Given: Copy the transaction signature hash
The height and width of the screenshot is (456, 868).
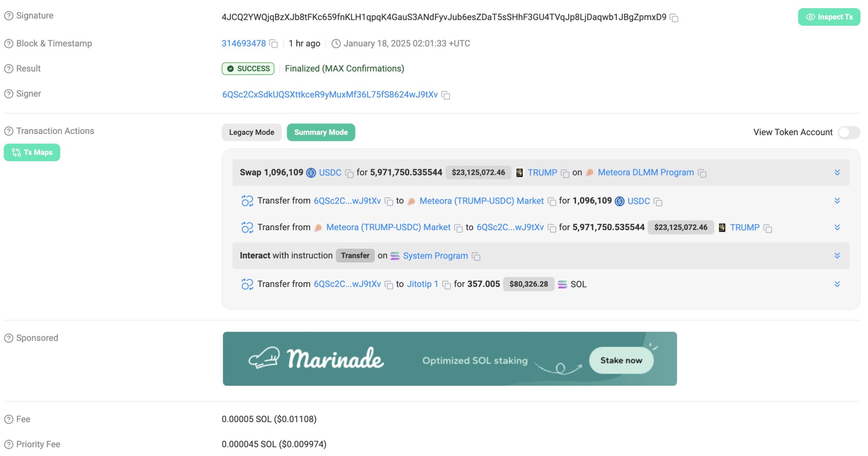Looking at the screenshot, I should 676,16.
